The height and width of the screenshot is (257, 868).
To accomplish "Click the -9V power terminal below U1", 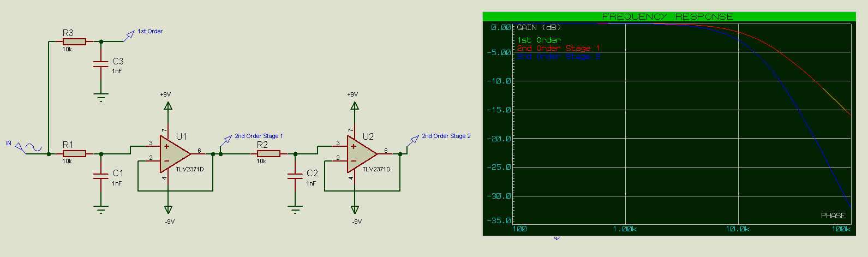I will (168, 210).
